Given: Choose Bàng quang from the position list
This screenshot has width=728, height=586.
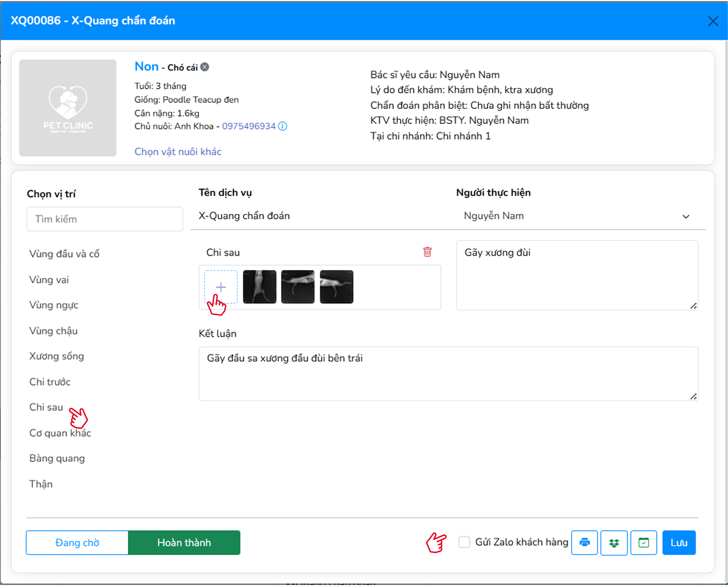Looking at the screenshot, I should [57, 459].
